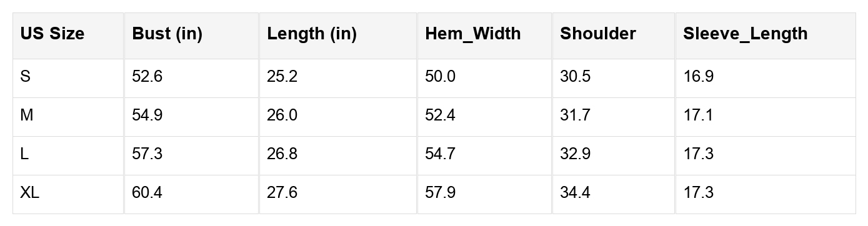Click the US Size column header
The image size is (868, 226).
pos(68,36)
